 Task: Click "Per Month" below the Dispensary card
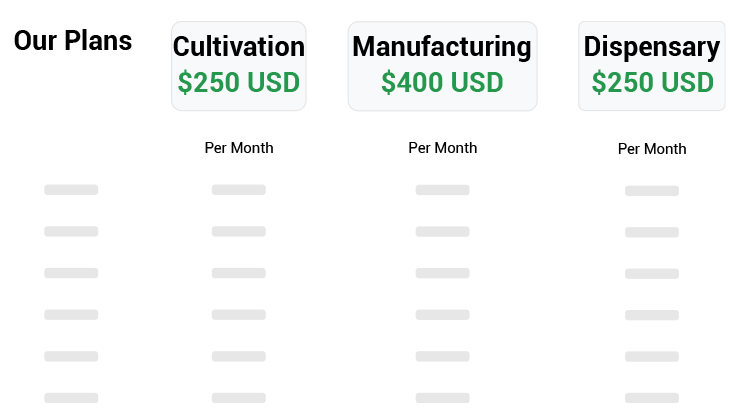click(x=652, y=149)
